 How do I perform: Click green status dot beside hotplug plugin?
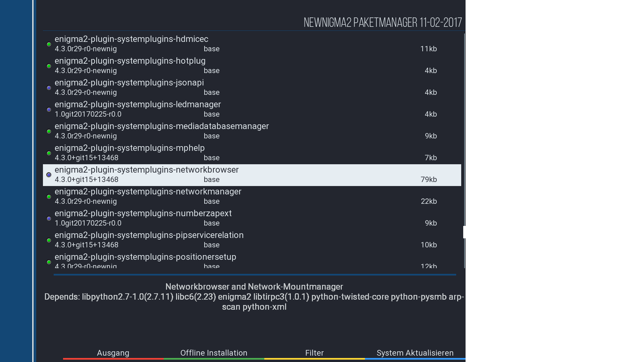(x=49, y=66)
